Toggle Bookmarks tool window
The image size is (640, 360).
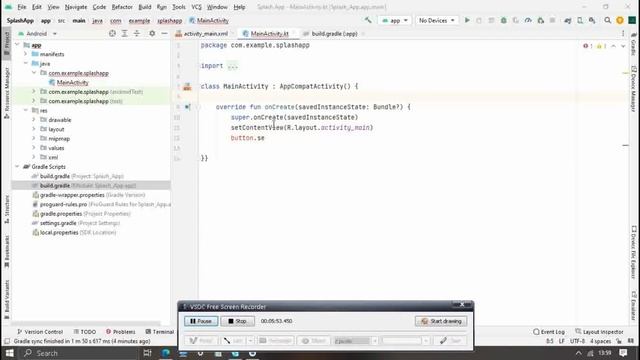click(7, 251)
